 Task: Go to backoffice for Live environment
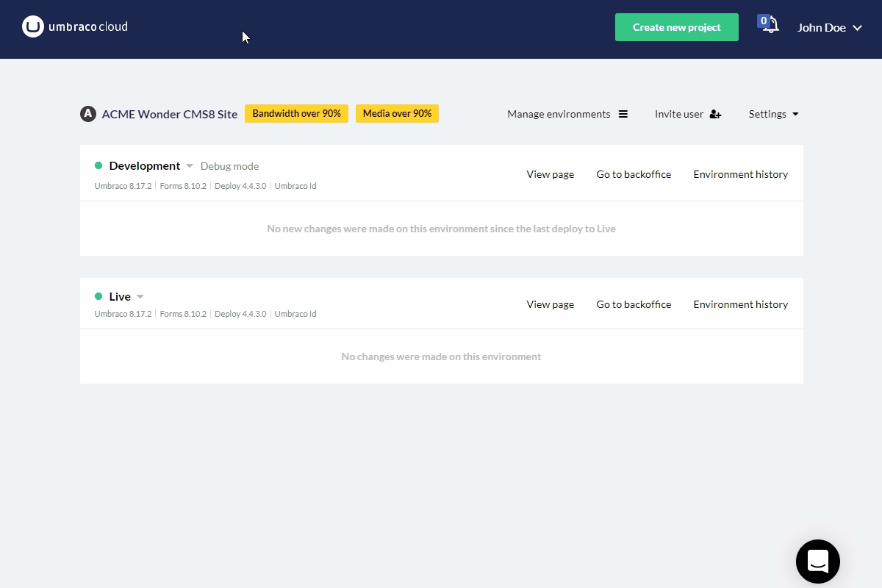(x=634, y=304)
